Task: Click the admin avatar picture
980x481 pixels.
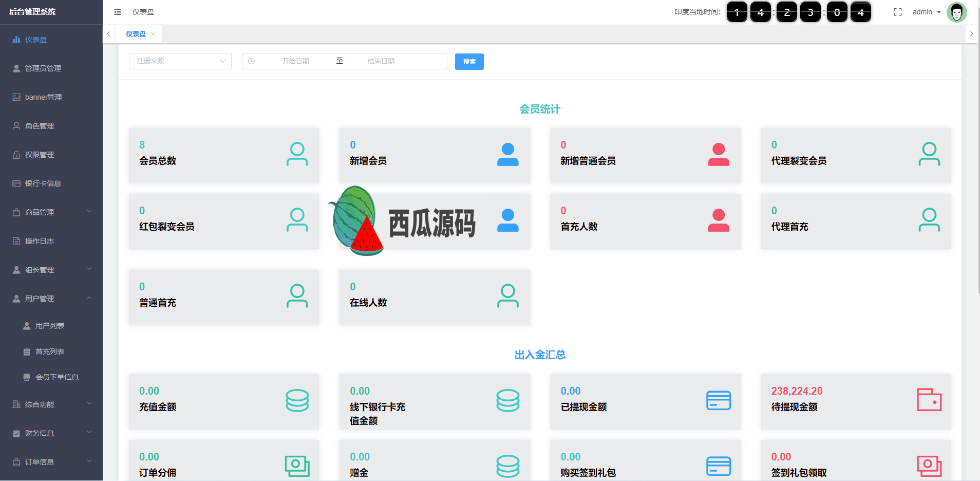Action: [x=956, y=12]
